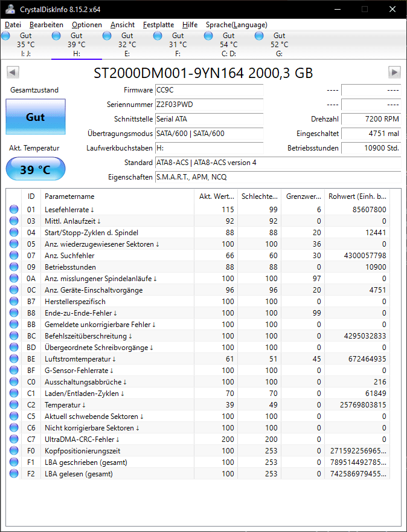The image size is (407, 532).
Task: Open the Hilfe menu
Action: (190, 25)
